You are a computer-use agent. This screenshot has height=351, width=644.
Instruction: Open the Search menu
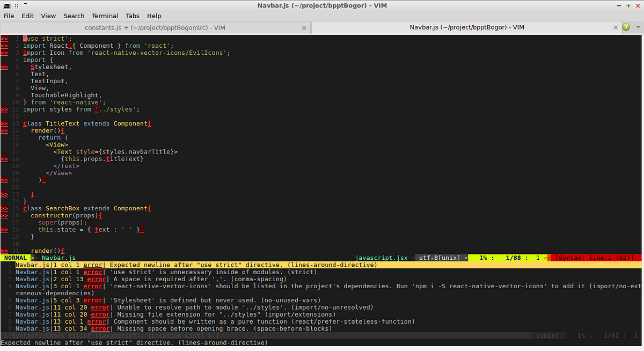(74, 16)
